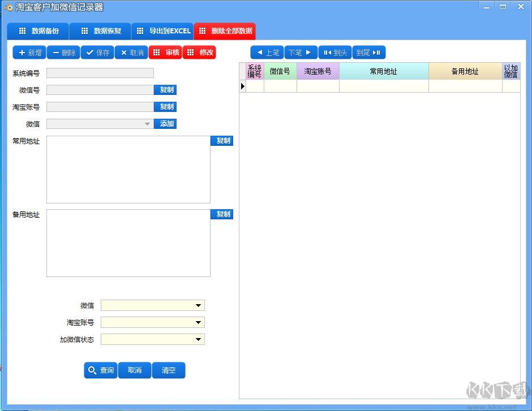Expand the 微信 search filter dropdown

click(x=198, y=306)
